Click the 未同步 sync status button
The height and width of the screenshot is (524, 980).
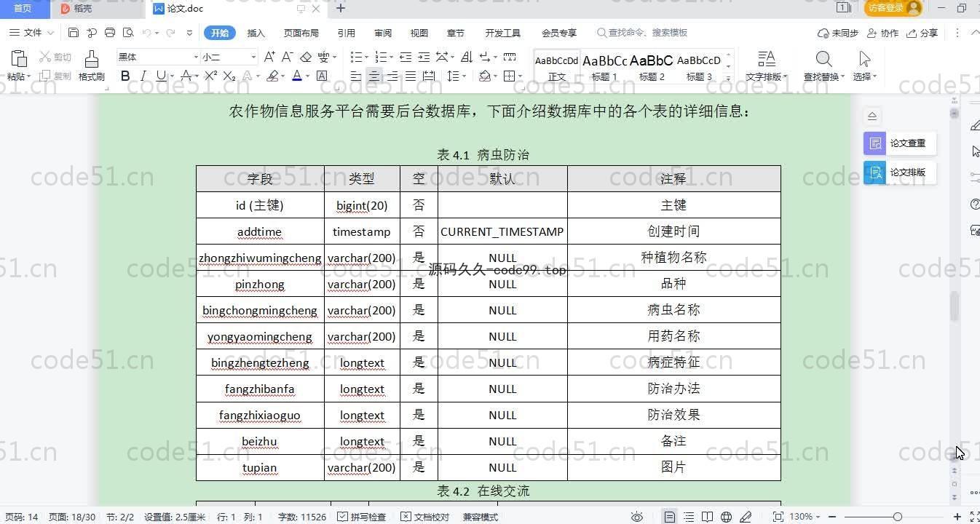click(838, 33)
